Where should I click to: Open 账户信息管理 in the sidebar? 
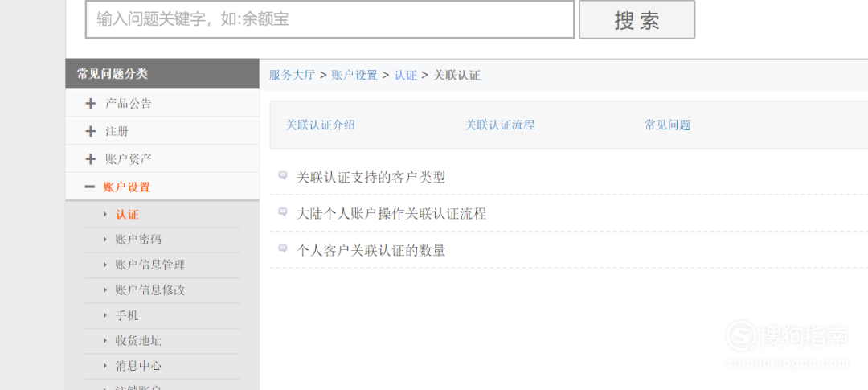[150, 265]
